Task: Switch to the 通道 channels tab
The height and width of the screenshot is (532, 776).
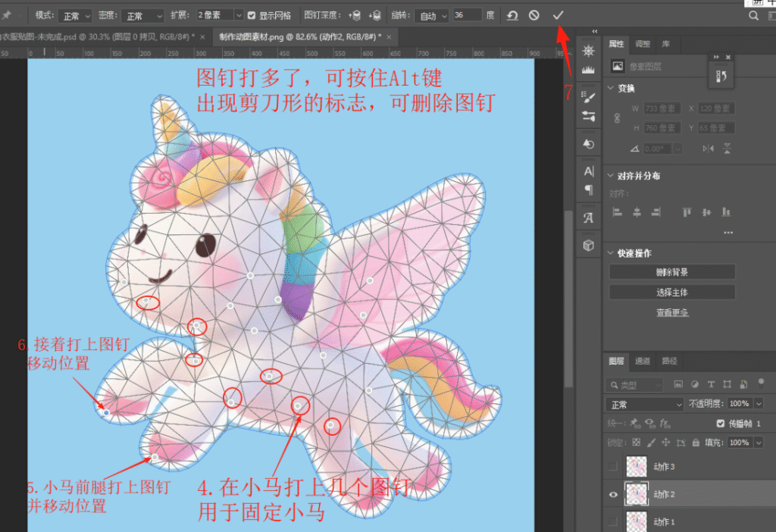Action: tap(643, 361)
